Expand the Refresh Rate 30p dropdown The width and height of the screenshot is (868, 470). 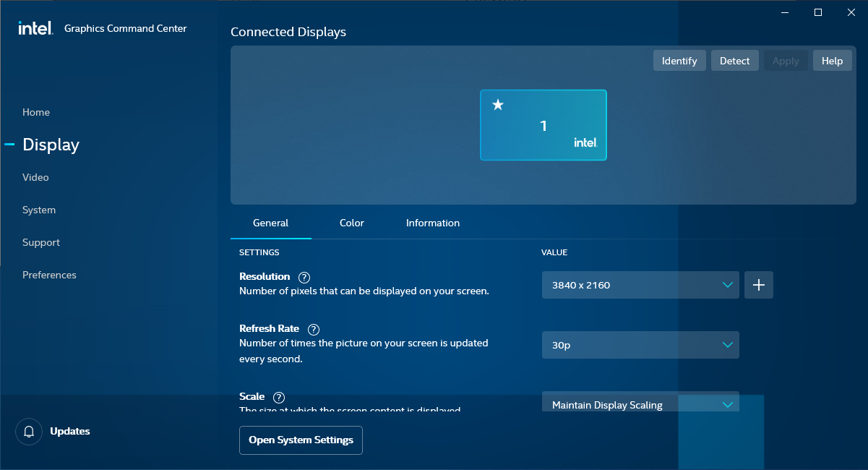click(640, 345)
